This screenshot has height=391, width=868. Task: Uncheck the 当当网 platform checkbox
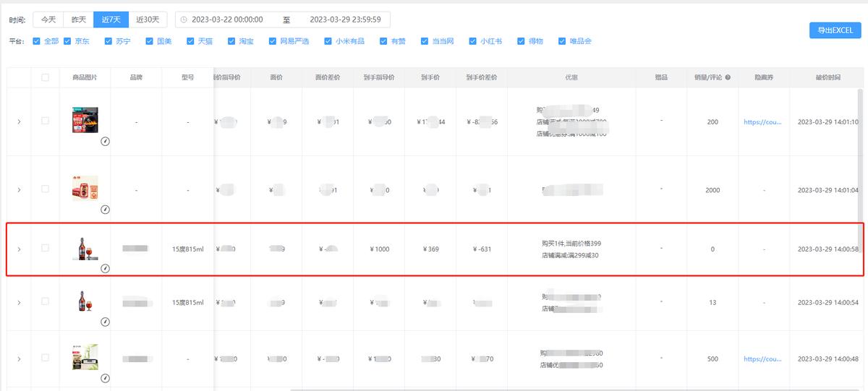[425, 41]
